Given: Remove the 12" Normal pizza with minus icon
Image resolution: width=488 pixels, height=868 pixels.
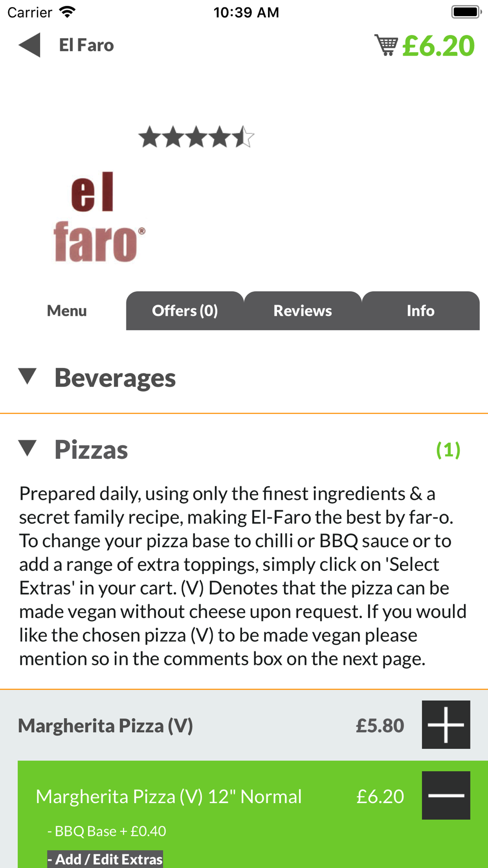Looking at the screenshot, I should pos(446,795).
